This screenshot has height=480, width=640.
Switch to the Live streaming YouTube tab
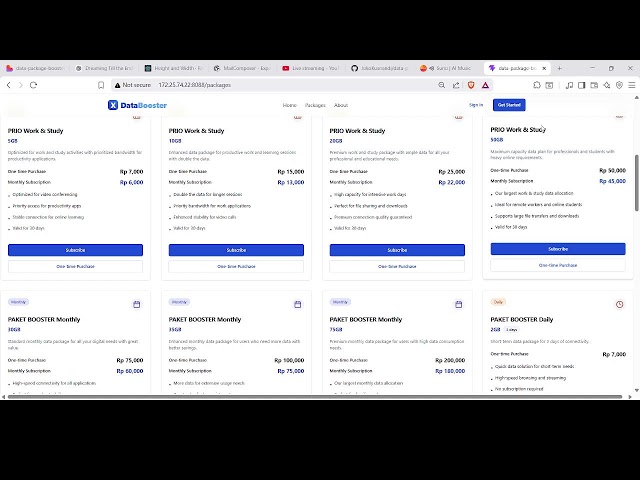pyautogui.click(x=311, y=68)
